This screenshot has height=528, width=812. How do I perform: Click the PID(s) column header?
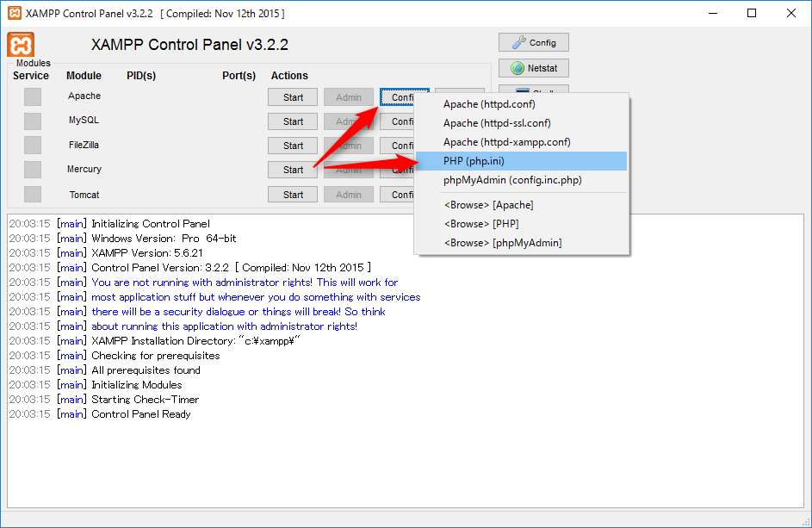point(141,76)
